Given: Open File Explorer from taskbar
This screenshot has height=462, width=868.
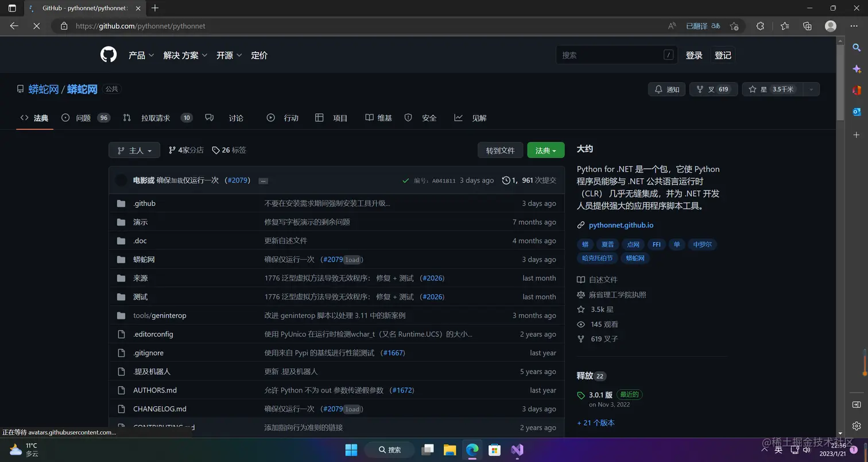Looking at the screenshot, I should point(449,449).
